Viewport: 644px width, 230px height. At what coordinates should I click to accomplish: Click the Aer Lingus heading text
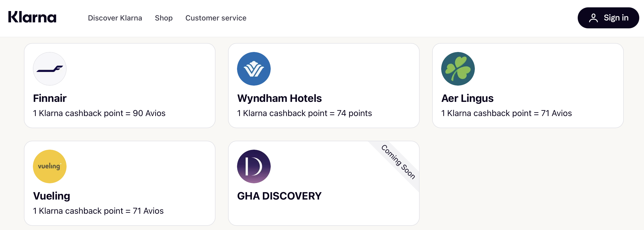pyautogui.click(x=467, y=98)
